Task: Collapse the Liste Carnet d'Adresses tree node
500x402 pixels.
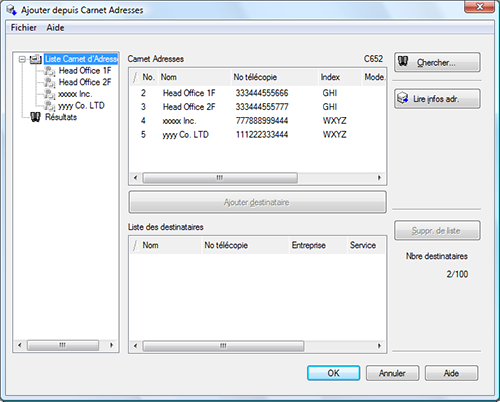Action: [22, 60]
